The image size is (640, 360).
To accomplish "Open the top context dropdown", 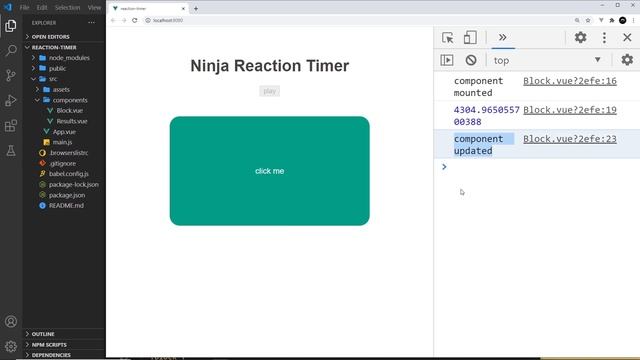I will click(x=547, y=60).
